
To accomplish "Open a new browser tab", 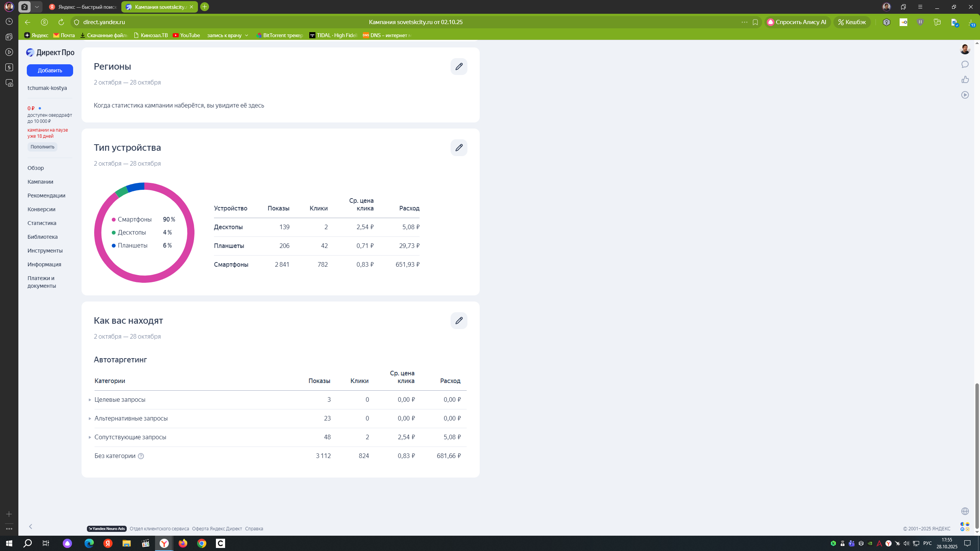I will (205, 7).
